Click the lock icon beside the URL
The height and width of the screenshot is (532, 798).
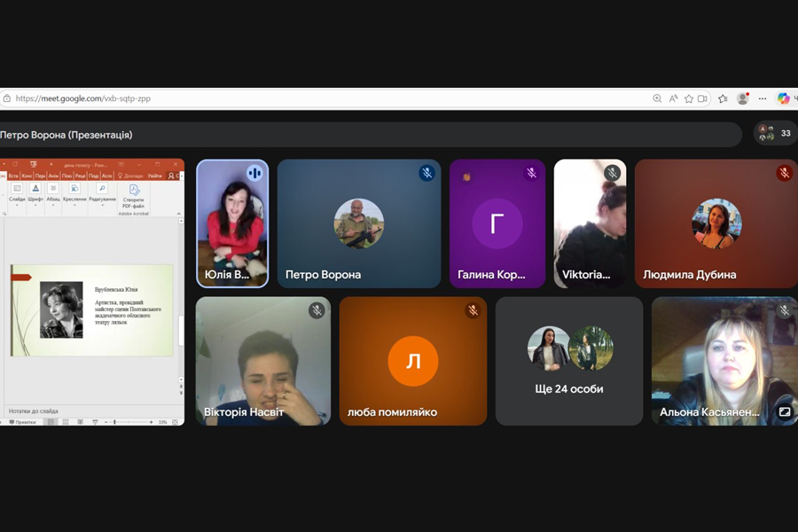6,98
